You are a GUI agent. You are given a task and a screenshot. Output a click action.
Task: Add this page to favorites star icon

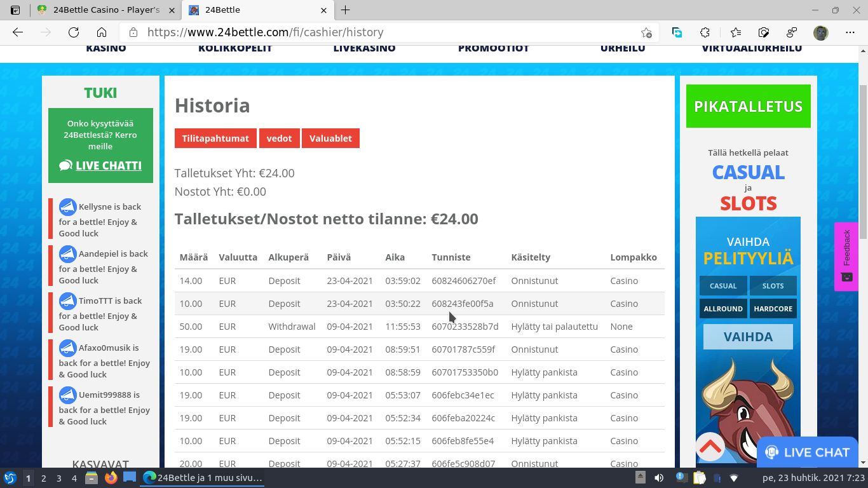[646, 32]
